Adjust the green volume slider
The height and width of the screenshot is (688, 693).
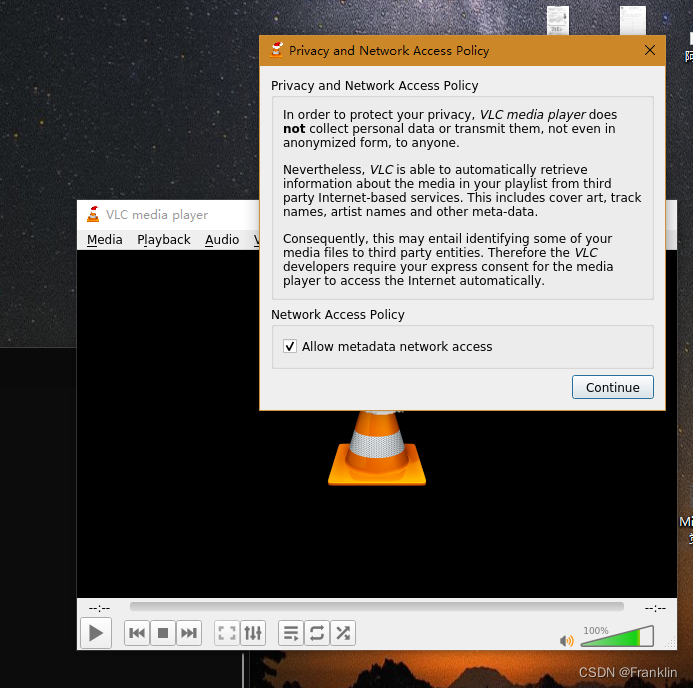point(617,636)
